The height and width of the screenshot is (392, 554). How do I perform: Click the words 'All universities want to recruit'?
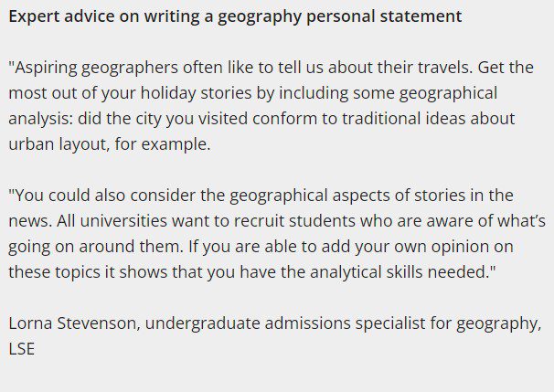170,221
